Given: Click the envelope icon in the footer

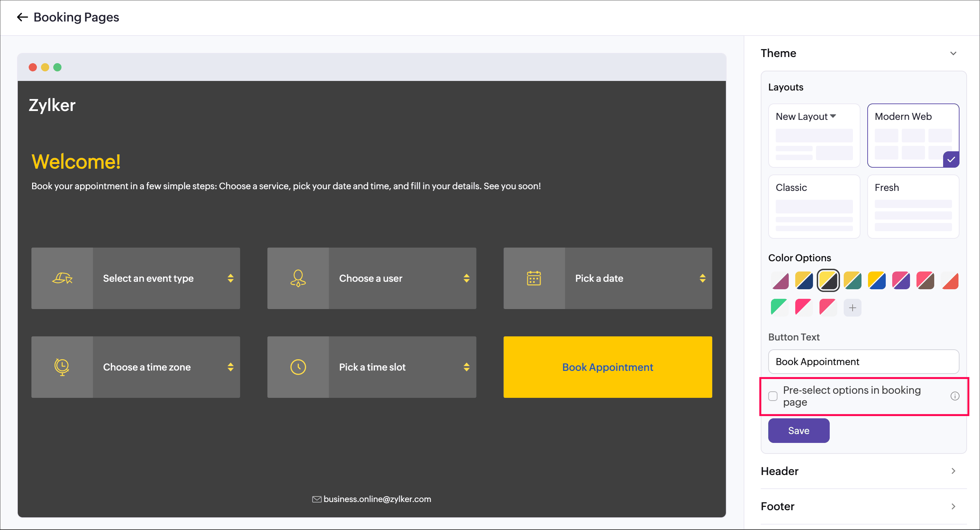Looking at the screenshot, I should point(317,499).
